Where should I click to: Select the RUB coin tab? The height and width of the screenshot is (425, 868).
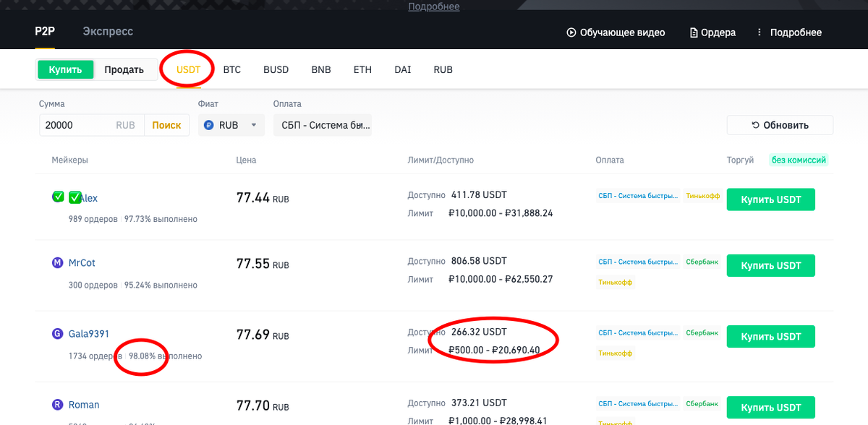point(443,70)
